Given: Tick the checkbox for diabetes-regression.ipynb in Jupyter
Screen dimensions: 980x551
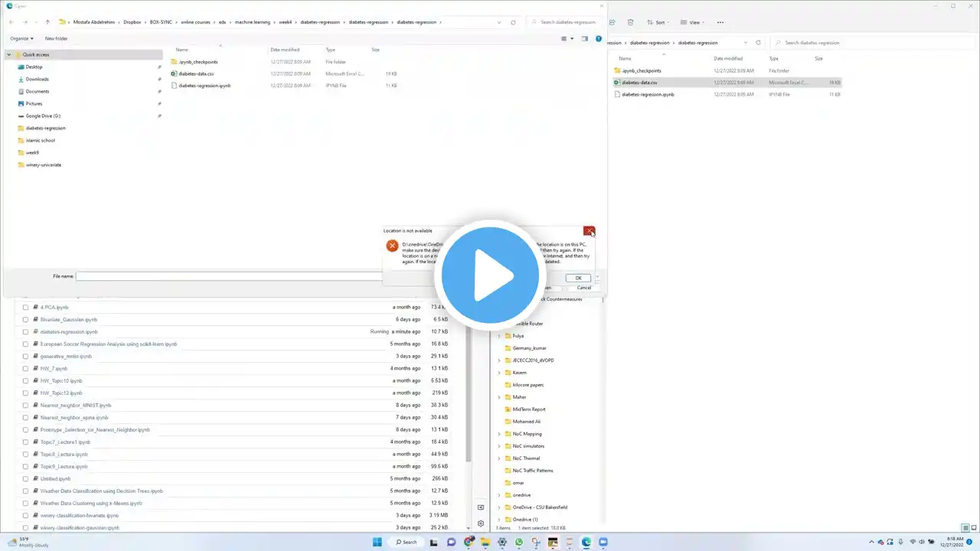Looking at the screenshot, I should pyautogui.click(x=25, y=331).
